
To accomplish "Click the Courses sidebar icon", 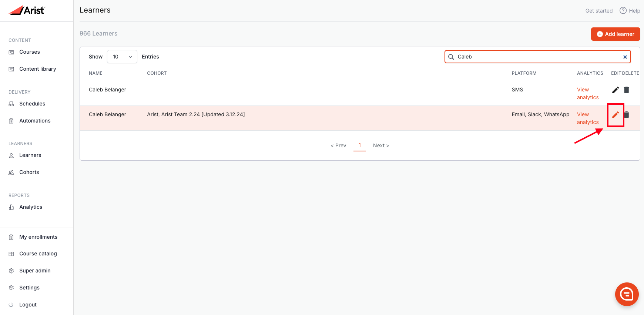I will pyautogui.click(x=11, y=52).
